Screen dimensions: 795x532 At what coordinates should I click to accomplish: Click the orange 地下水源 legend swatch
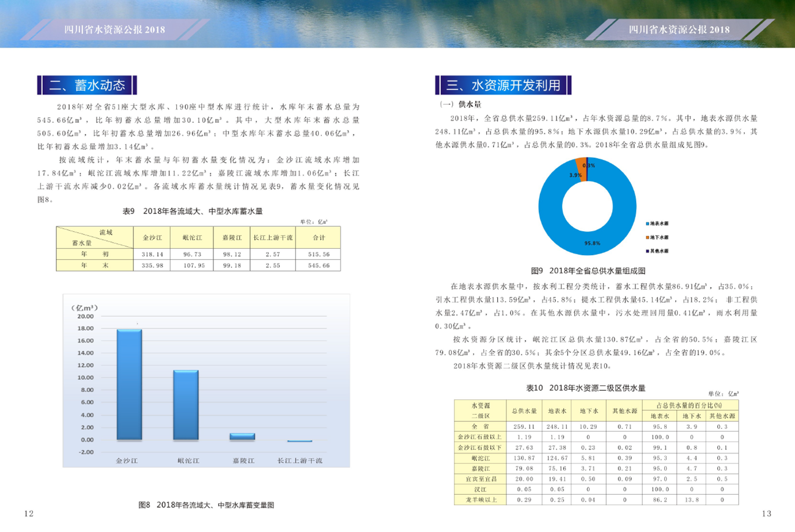[647, 237]
